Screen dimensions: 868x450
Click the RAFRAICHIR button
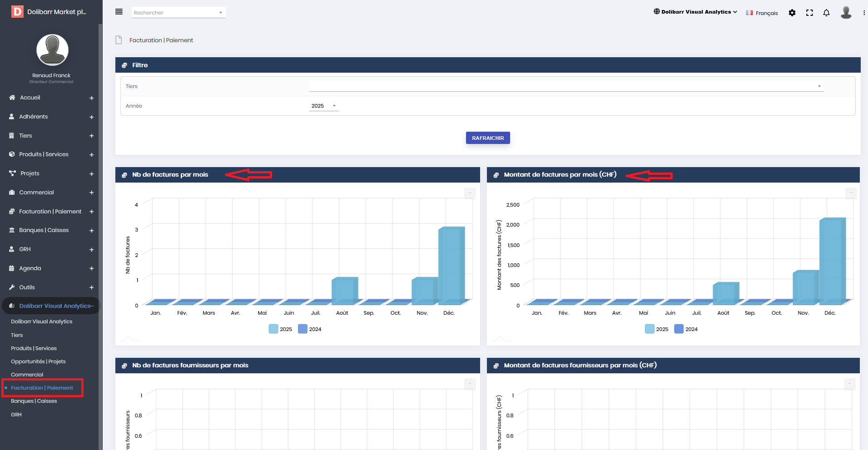[488, 138]
